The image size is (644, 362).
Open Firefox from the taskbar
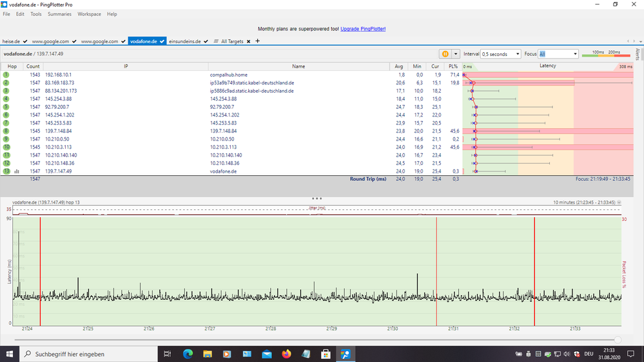pos(286,354)
